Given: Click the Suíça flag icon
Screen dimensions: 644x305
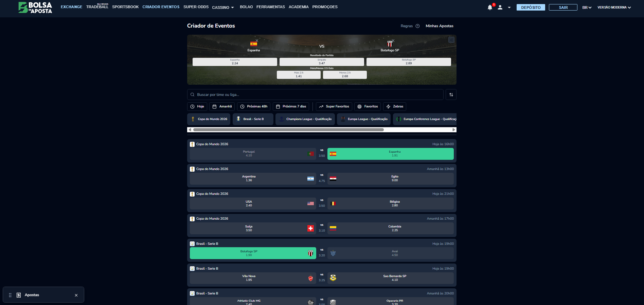Looking at the screenshot, I should coord(310,228).
